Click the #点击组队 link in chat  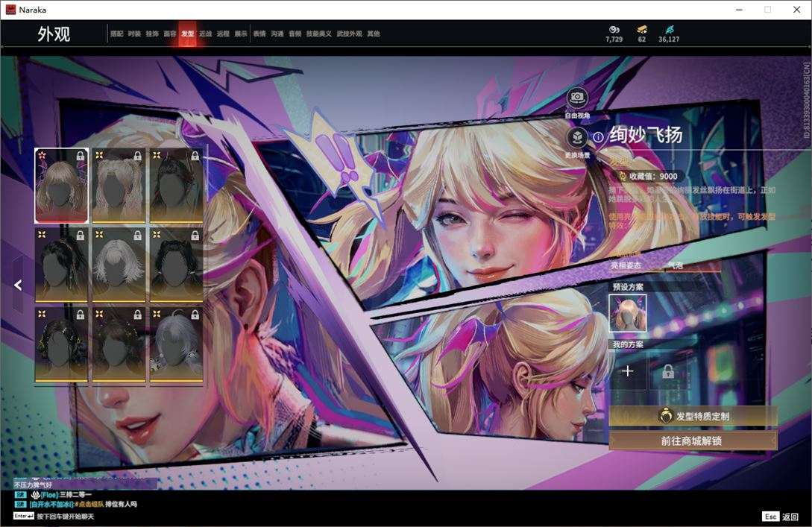point(89,504)
